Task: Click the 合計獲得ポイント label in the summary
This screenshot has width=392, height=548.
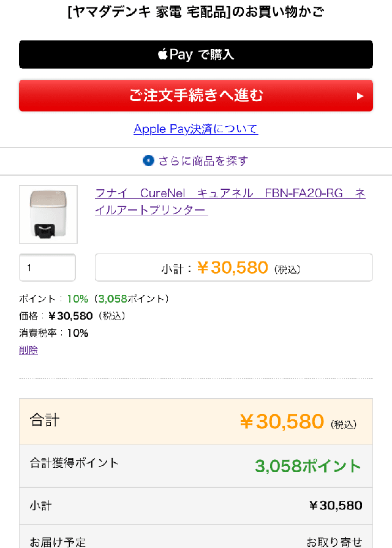Action: pyautogui.click(x=74, y=463)
